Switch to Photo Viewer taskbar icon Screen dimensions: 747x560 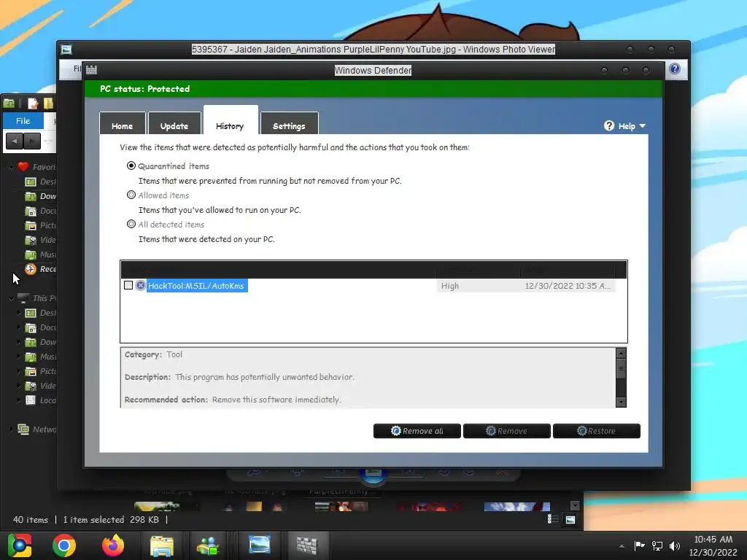[x=260, y=545]
